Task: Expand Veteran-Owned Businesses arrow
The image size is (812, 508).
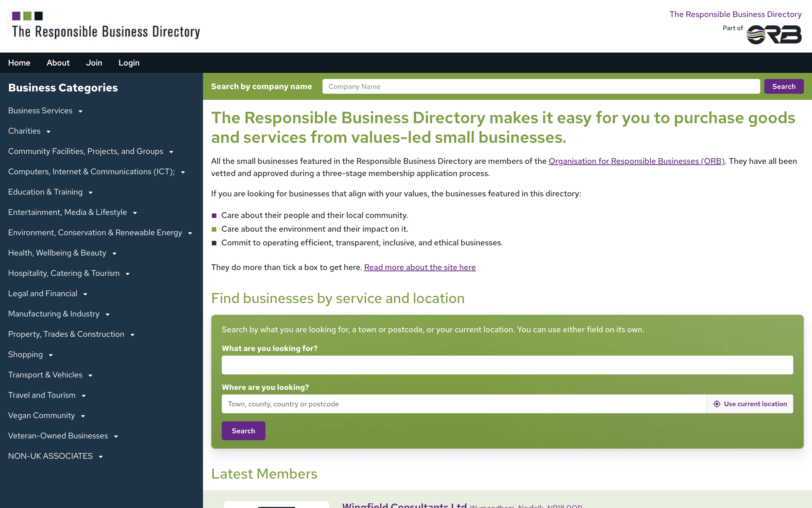Action: click(116, 436)
